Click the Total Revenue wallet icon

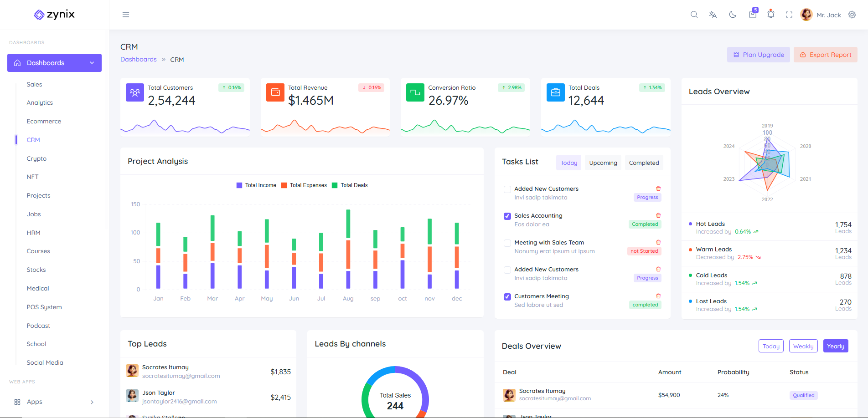point(275,92)
